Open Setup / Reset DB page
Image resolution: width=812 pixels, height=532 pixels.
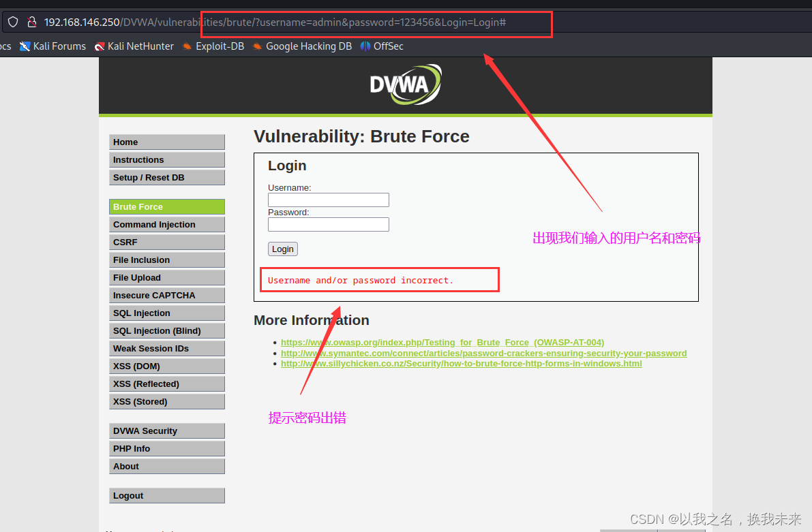pyautogui.click(x=167, y=178)
